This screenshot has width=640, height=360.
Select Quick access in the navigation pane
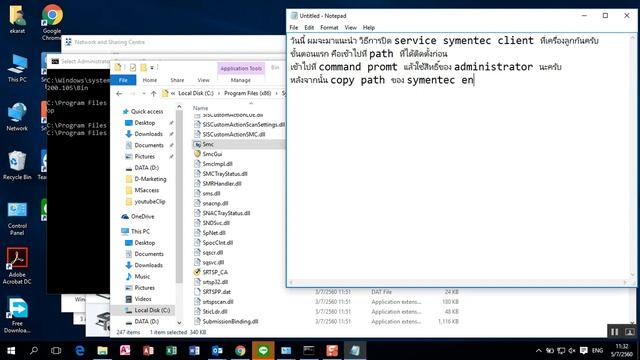point(147,111)
